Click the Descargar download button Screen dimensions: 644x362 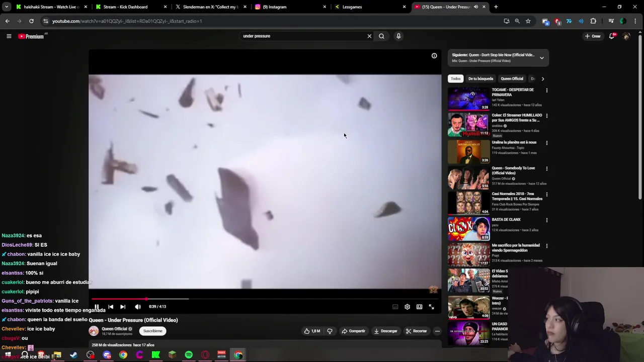386,331
